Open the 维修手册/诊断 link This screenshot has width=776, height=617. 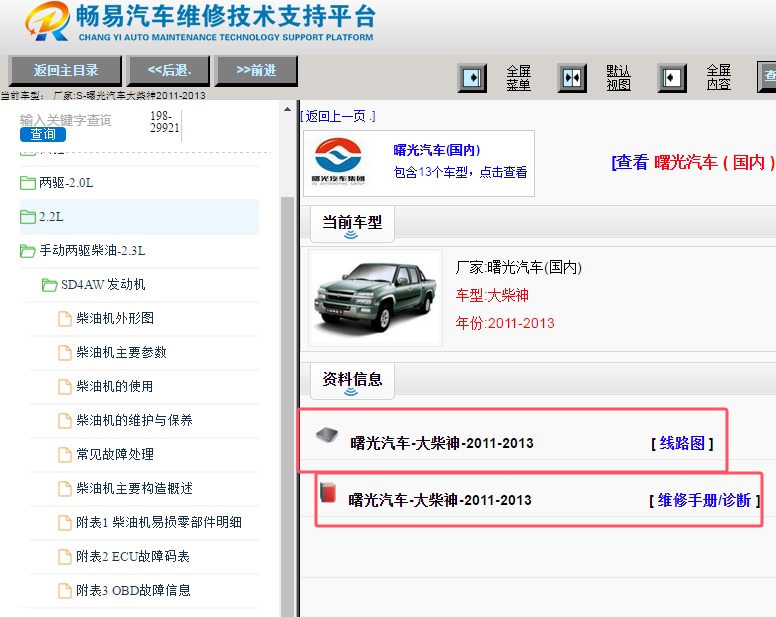click(x=704, y=501)
